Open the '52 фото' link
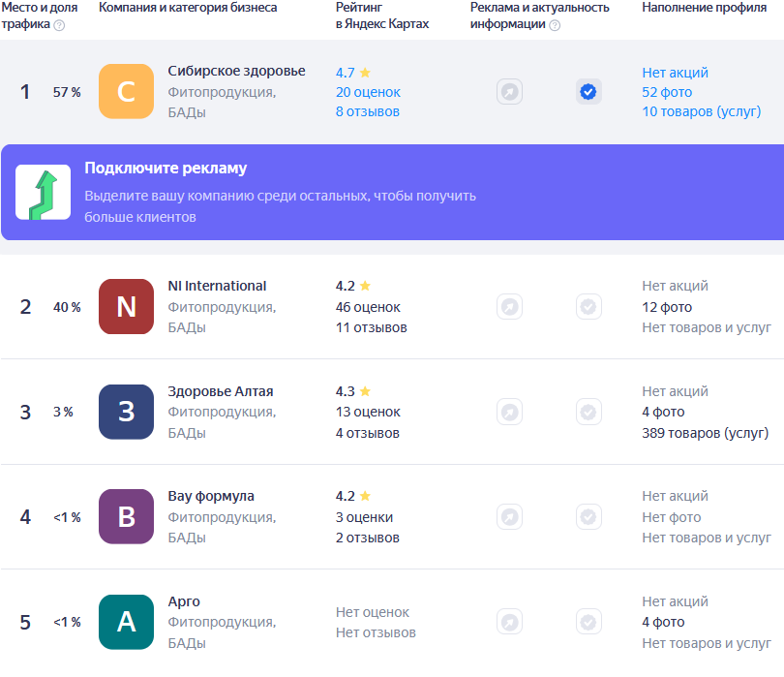This screenshot has width=784, height=677. point(667,92)
